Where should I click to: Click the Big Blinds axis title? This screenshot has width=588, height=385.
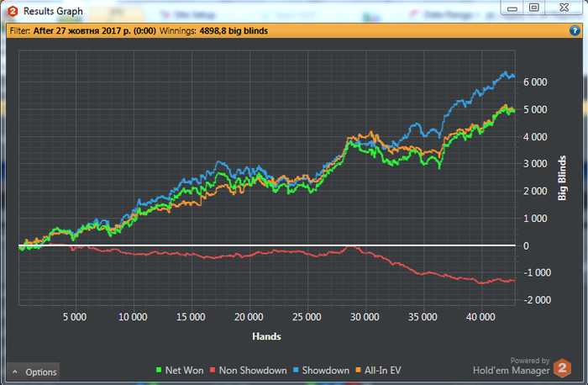pyautogui.click(x=562, y=178)
